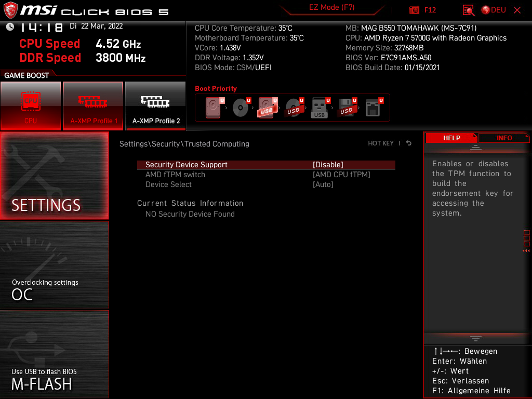Click the CPU Speed 4.52 GHz reading
Screen dimensions: 532x399
[80, 44]
